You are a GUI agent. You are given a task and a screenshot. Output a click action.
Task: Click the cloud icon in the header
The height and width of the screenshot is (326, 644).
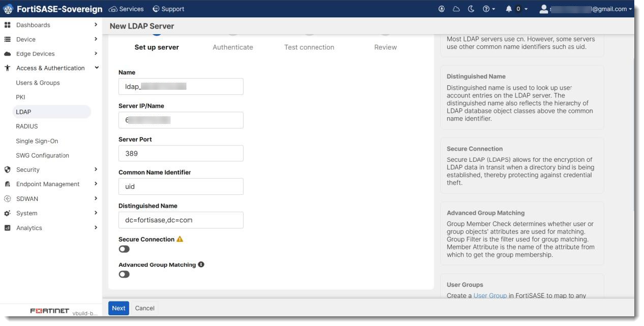tap(456, 9)
